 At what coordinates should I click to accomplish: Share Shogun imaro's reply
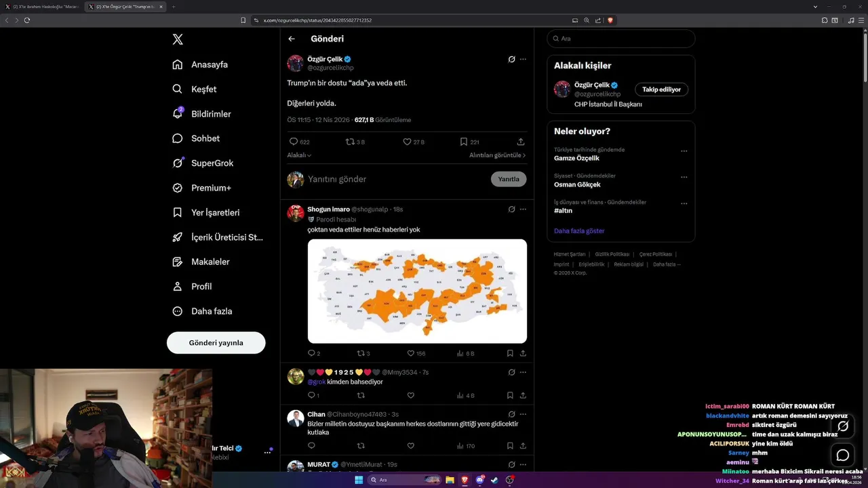523,354
